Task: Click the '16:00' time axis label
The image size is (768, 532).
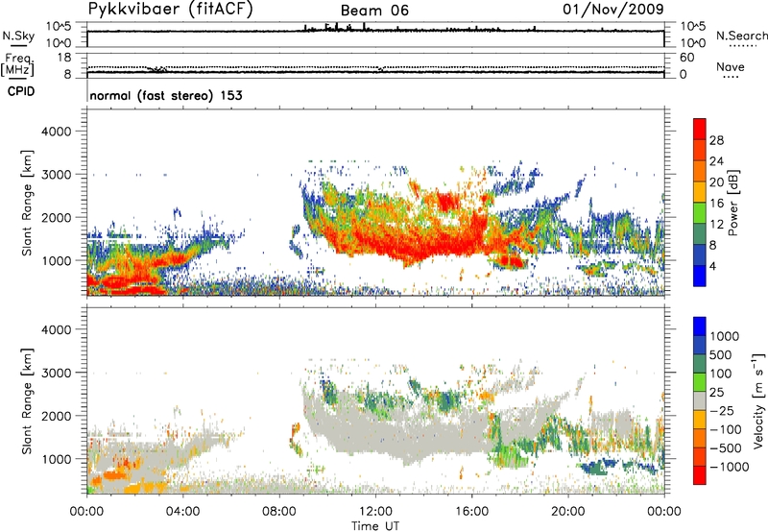Action: (x=471, y=512)
